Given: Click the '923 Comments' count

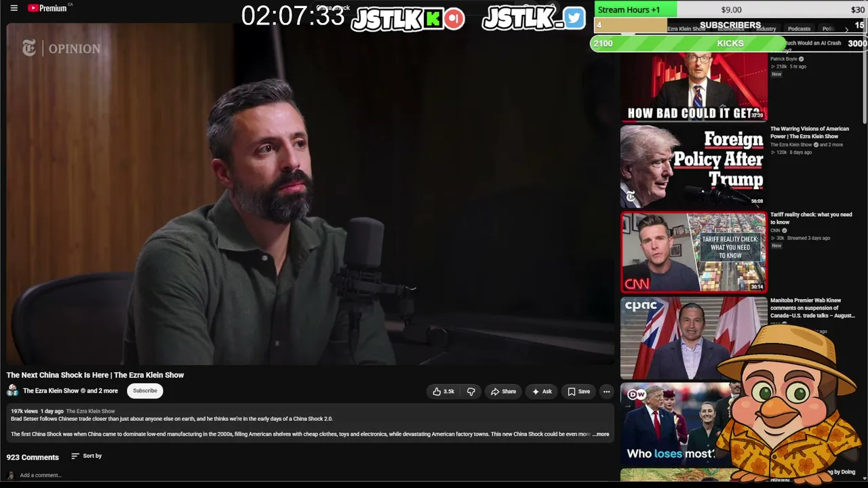Looking at the screenshot, I should (x=33, y=457).
